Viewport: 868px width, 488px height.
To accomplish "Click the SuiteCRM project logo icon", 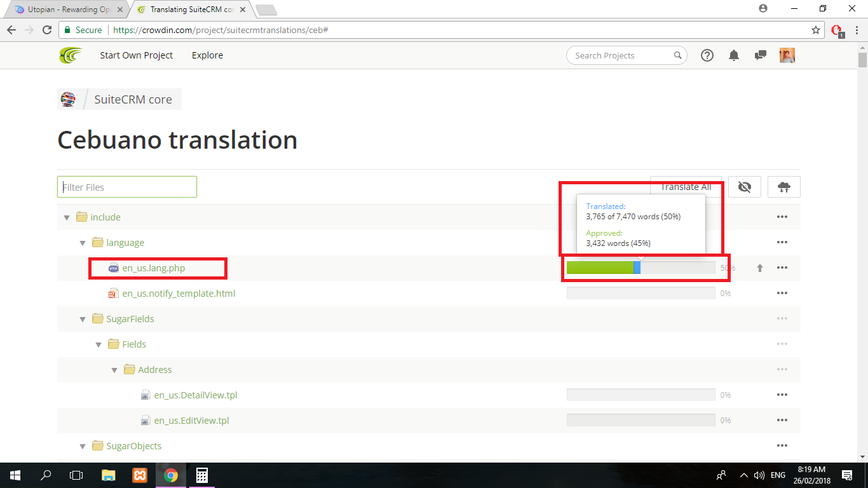I will point(68,99).
